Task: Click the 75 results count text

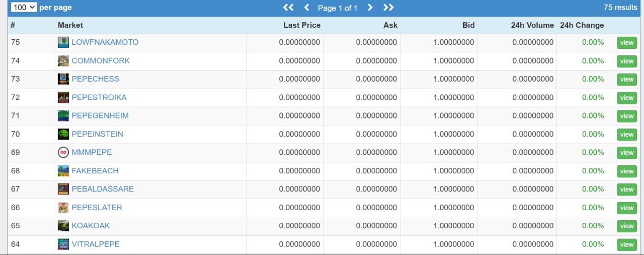Action: pos(621,8)
